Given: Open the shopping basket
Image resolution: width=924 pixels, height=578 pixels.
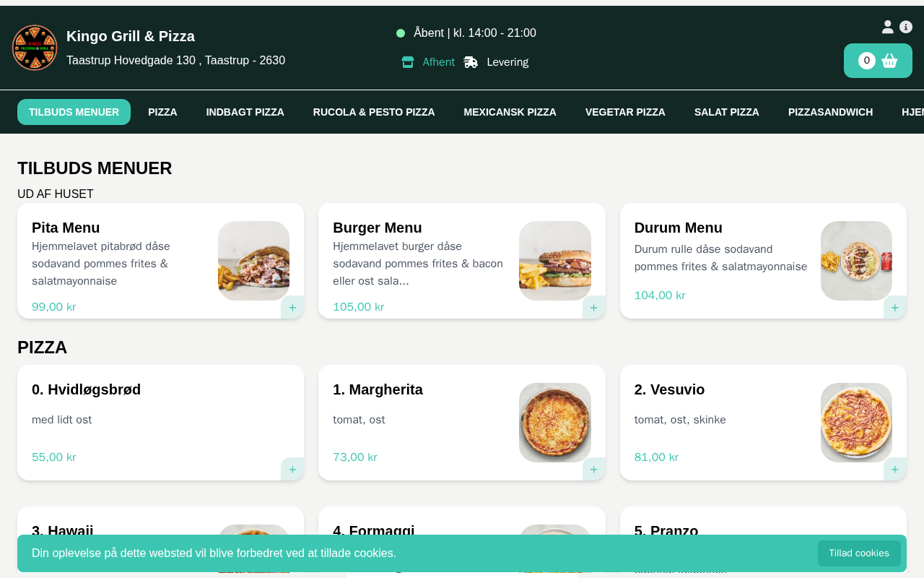Looking at the screenshot, I should 878,61.
